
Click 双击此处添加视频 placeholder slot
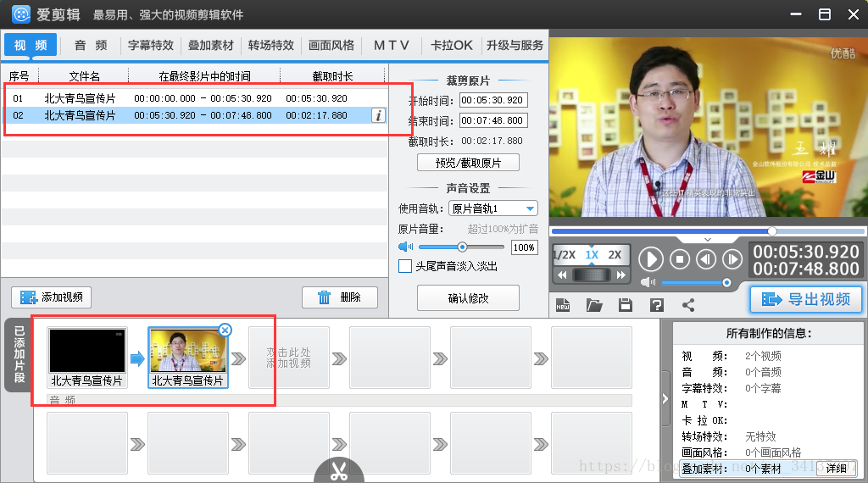point(289,358)
